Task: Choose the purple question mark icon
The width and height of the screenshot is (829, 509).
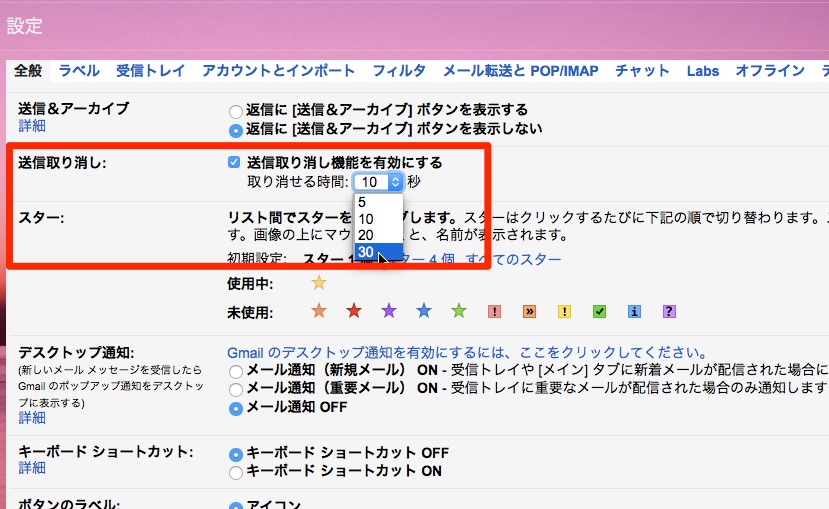Action: (x=669, y=311)
